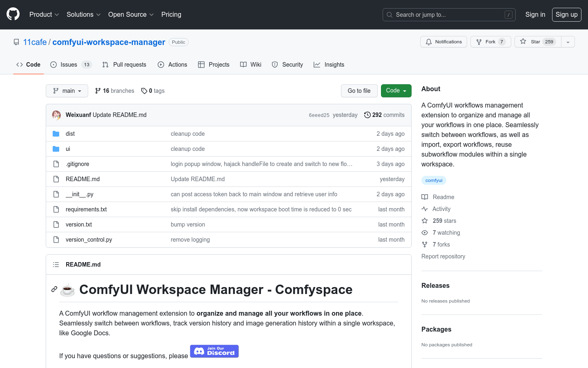This screenshot has width=588, height=368.
Task: Switch to the Issues tab
Action: (x=71, y=65)
